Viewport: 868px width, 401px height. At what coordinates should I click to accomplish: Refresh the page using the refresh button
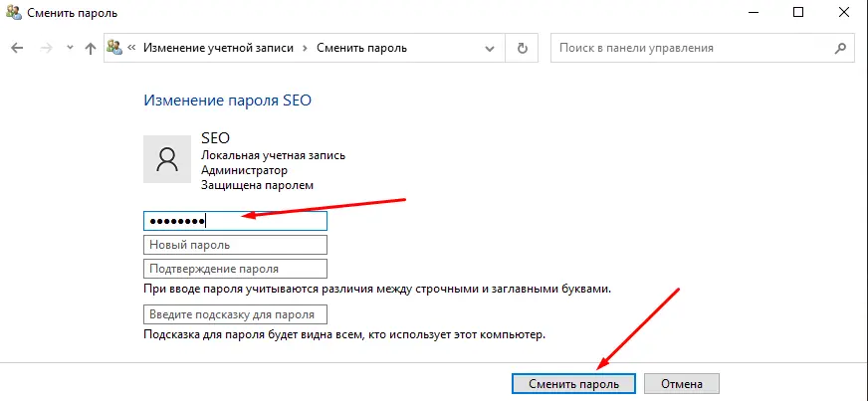pos(522,48)
